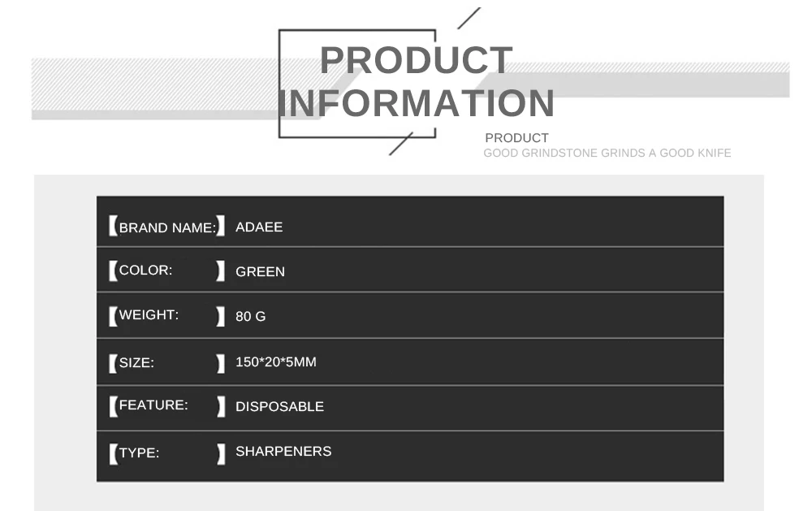Select the WEIGHT label

pyautogui.click(x=149, y=314)
